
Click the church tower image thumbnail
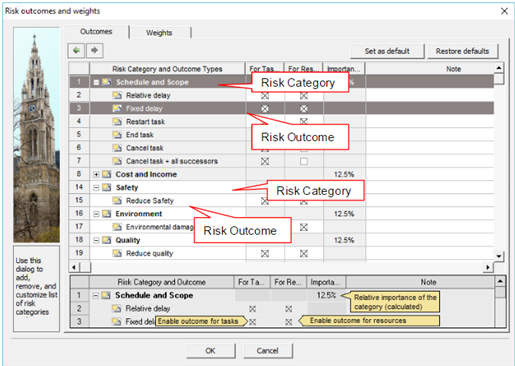click(37, 135)
